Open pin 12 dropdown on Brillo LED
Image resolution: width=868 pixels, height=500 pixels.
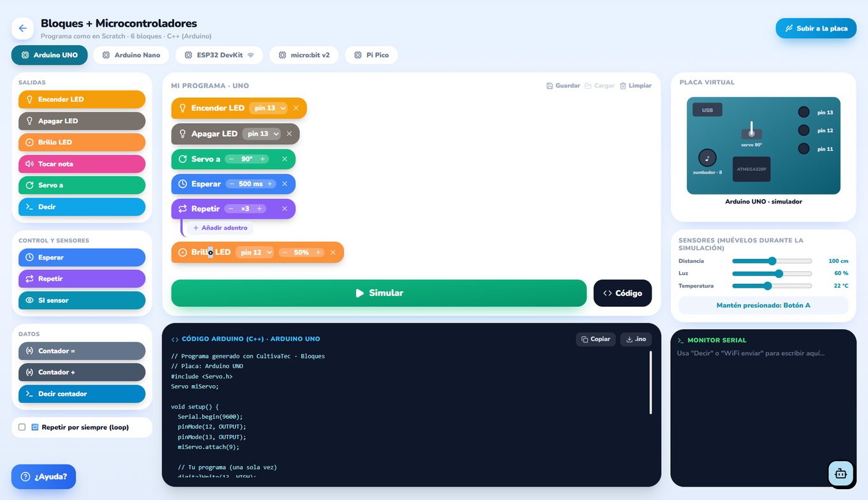(254, 253)
